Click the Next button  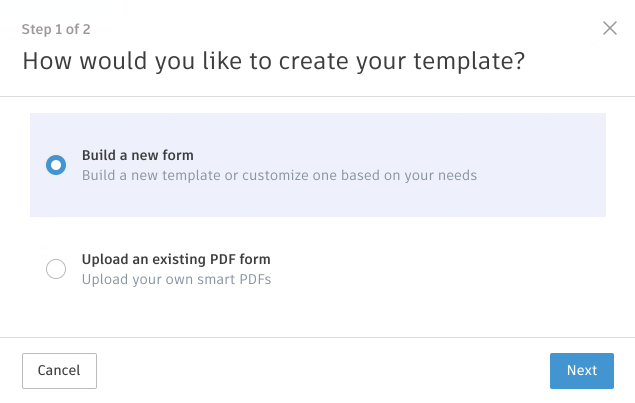pyautogui.click(x=581, y=370)
